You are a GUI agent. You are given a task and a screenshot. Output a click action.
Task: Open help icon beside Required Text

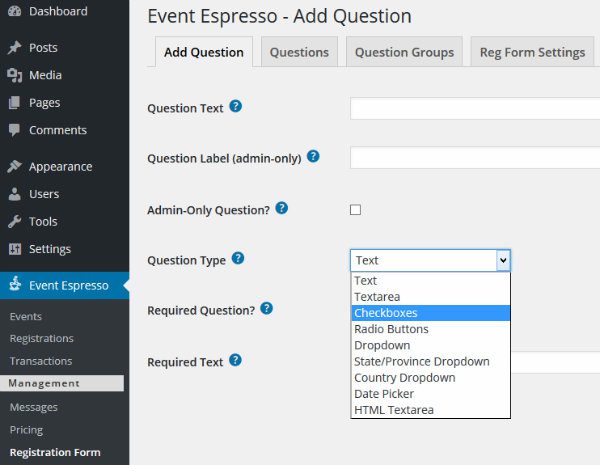235,360
